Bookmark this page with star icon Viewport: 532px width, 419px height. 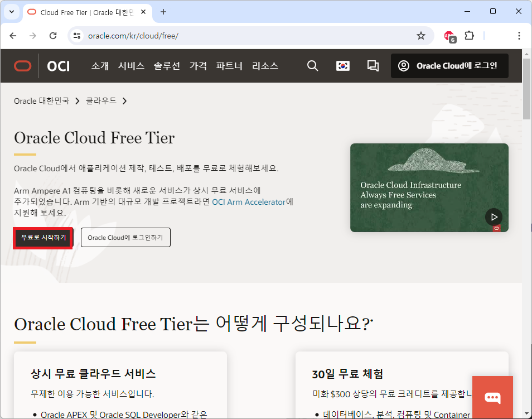(x=420, y=36)
